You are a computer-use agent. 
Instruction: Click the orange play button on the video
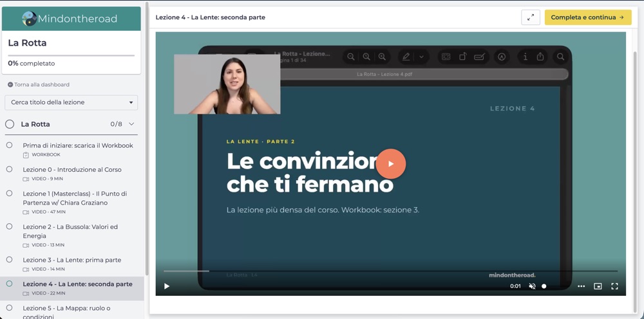point(391,163)
